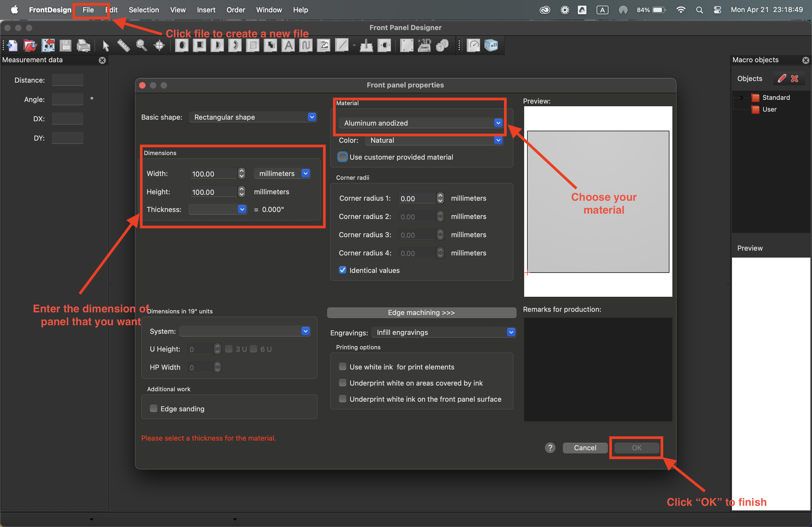Select the line engraving tool

point(342,45)
